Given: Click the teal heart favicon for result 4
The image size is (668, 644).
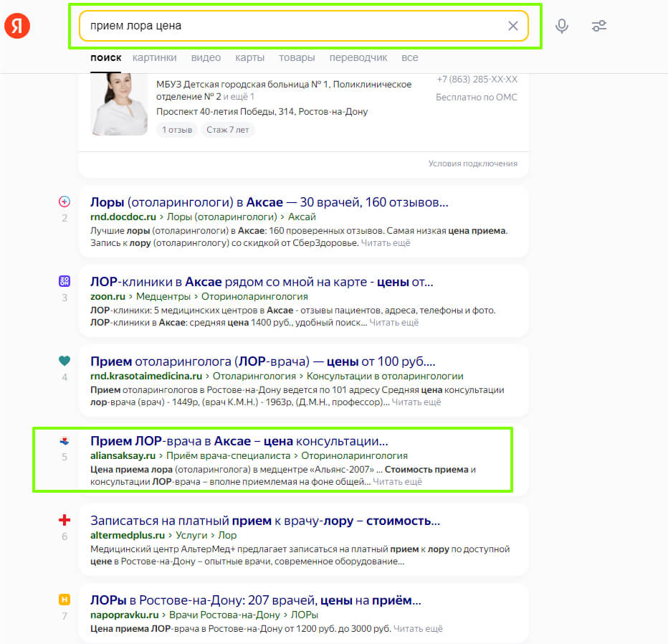Looking at the screenshot, I should point(65,361).
